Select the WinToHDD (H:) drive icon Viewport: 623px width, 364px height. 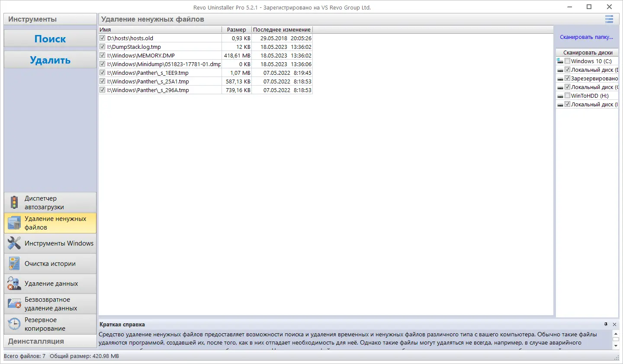pos(560,96)
